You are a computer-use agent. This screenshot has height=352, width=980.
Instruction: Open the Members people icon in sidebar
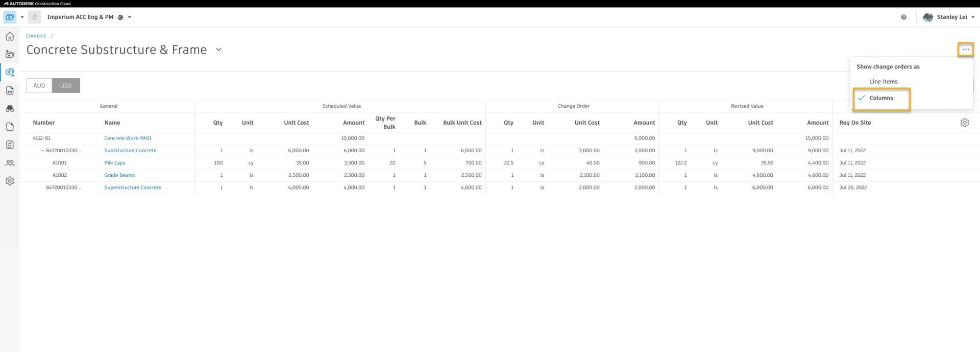click(10, 163)
